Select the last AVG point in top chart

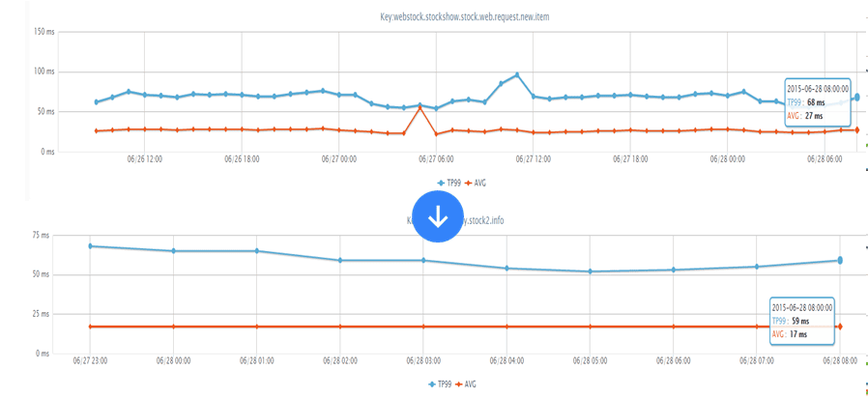pos(856,129)
